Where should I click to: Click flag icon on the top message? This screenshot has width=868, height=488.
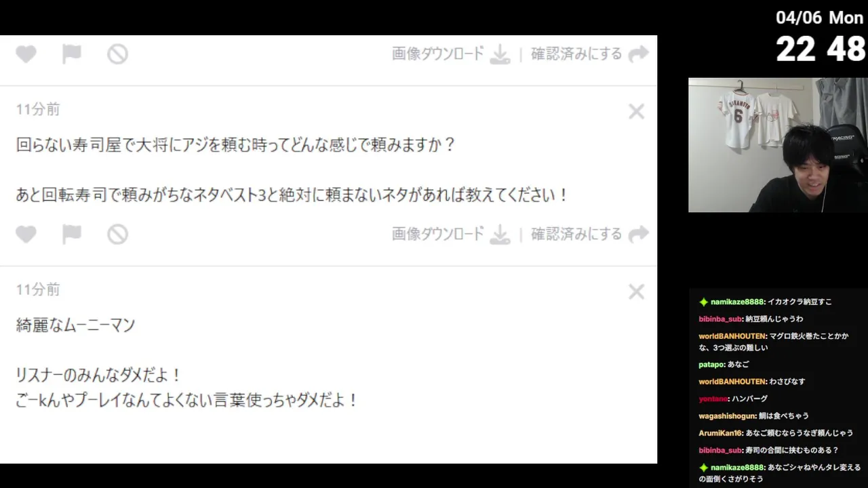pyautogui.click(x=72, y=54)
